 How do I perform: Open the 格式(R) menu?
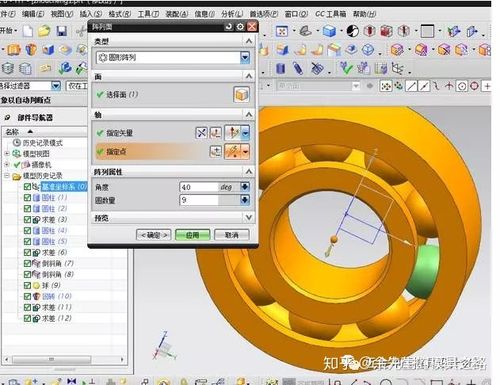pos(120,14)
